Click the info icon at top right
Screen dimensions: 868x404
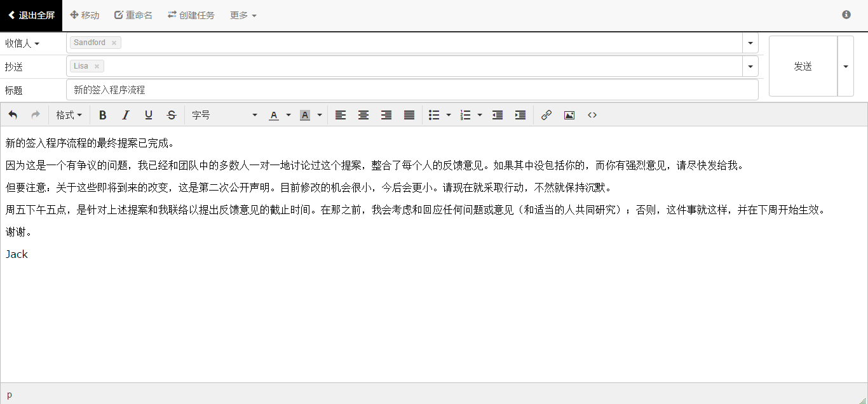846,15
